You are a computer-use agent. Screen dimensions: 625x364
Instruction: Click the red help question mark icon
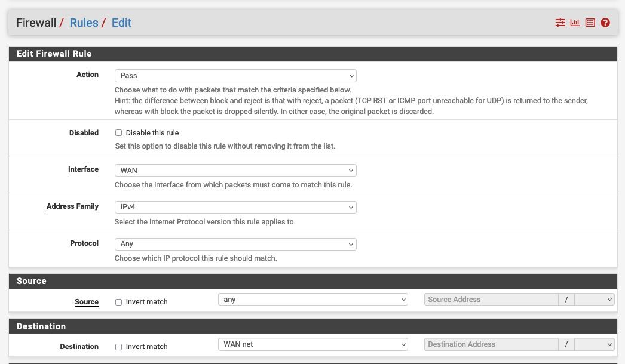(x=605, y=23)
